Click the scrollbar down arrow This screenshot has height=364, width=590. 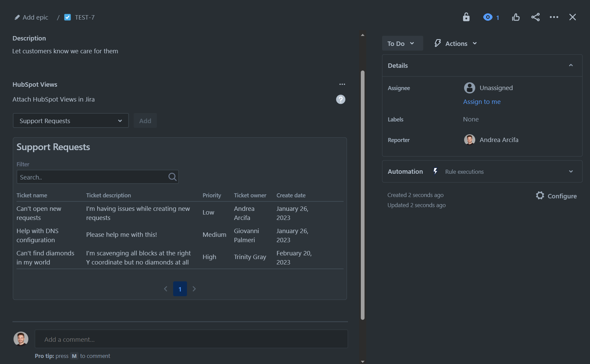[x=363, y=361]
